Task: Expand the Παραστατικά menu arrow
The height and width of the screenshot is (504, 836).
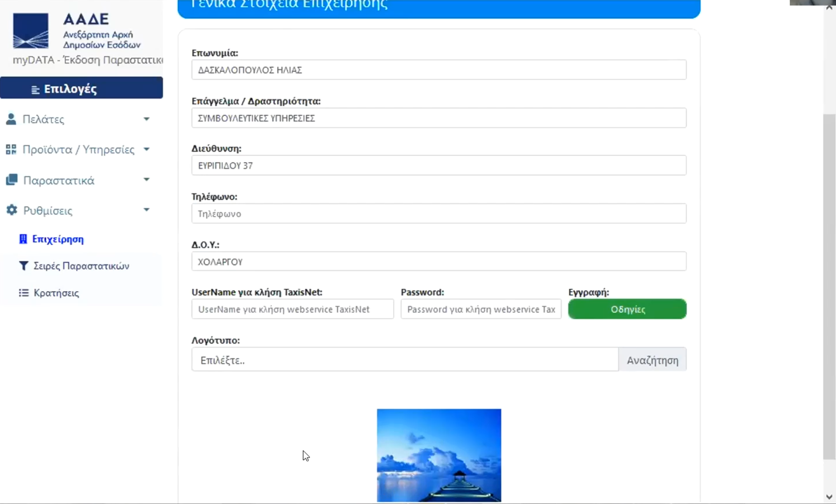Action: pos(146,180)
